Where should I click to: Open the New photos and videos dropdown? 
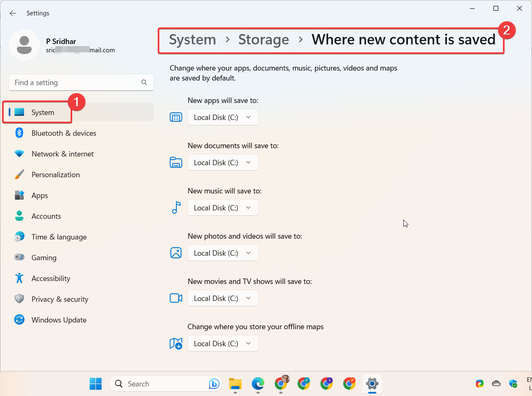coord(223,253)
